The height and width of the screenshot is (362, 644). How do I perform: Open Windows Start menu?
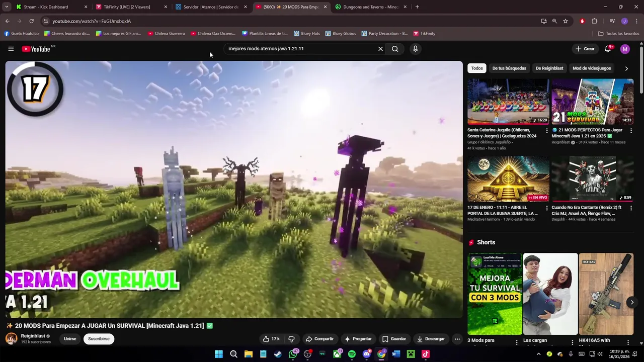pyautogui.click(x=219, y=354)
